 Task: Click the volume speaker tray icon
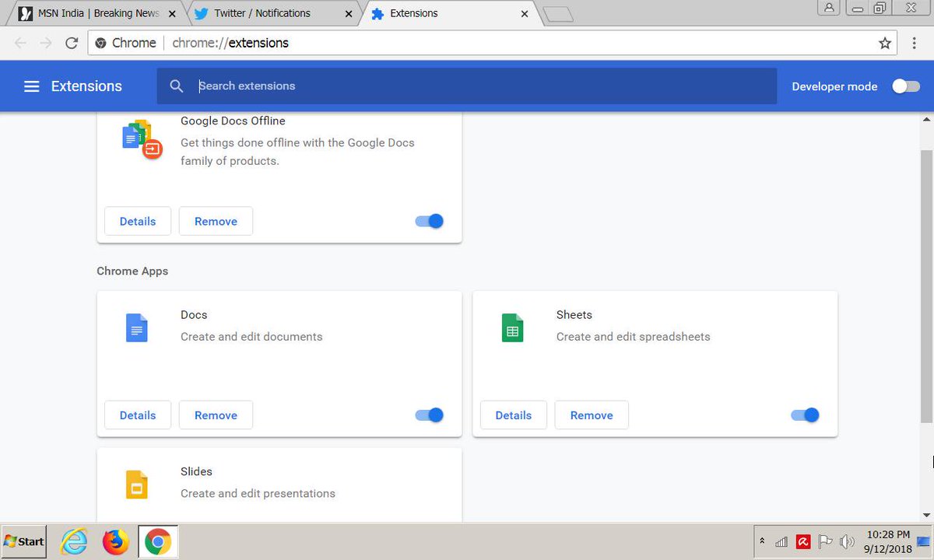847,541
